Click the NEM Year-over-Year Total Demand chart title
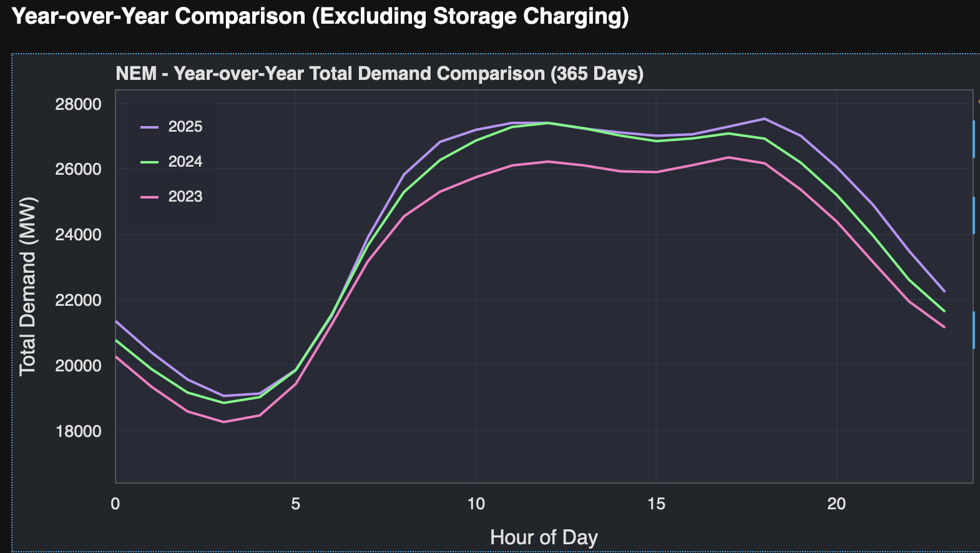The image size is (980, 553). (380, 74)
